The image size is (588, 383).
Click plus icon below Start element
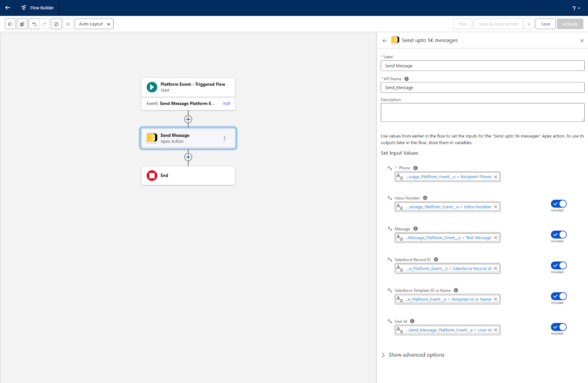pyautogui.click(x=188, y=119)
